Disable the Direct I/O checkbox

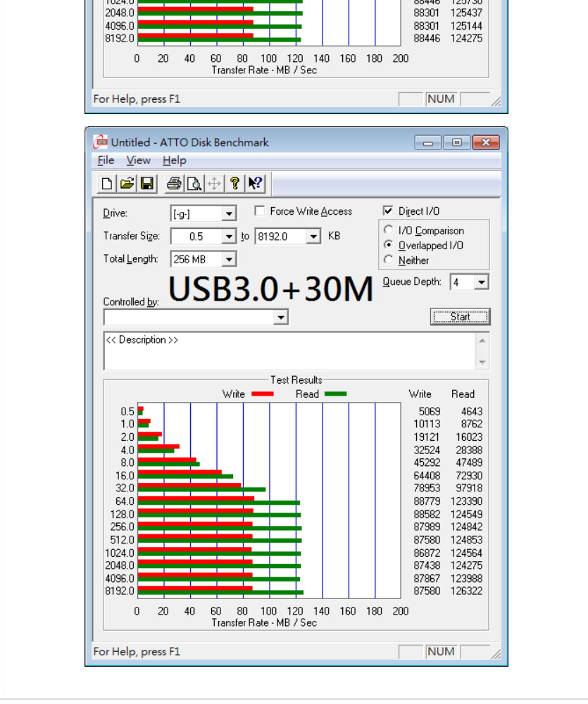388,210
